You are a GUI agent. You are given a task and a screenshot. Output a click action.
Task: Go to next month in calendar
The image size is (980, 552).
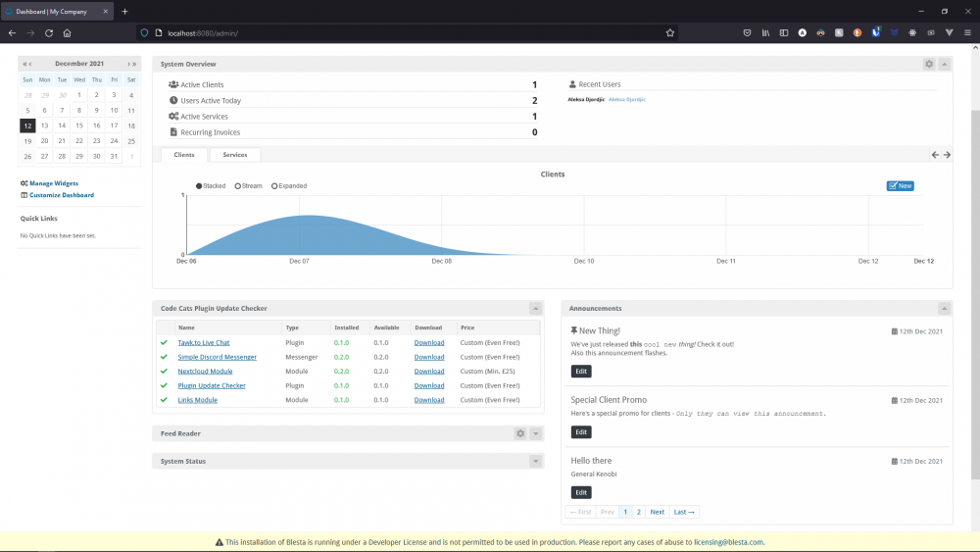click(x=128, y=64)
